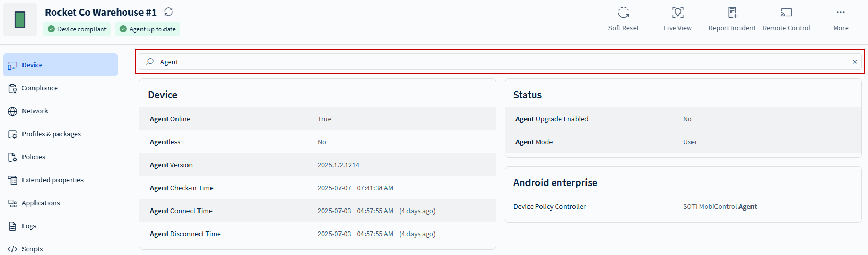This screenshot has width=868, height=255.
Task: Start Remote Control session
Action: (x=786, y=13)
